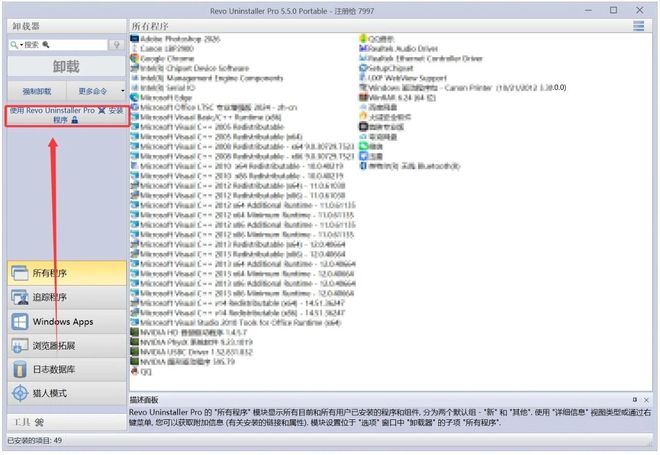Select the green WeChat-style chat icon
This screenshot has height=455, width=660.
pos(363,146)
